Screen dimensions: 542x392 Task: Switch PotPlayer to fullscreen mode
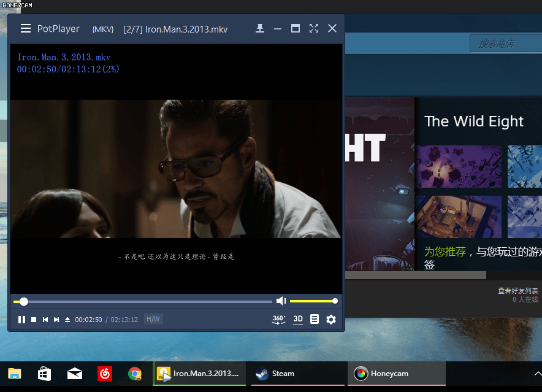(x=314, y=28)
